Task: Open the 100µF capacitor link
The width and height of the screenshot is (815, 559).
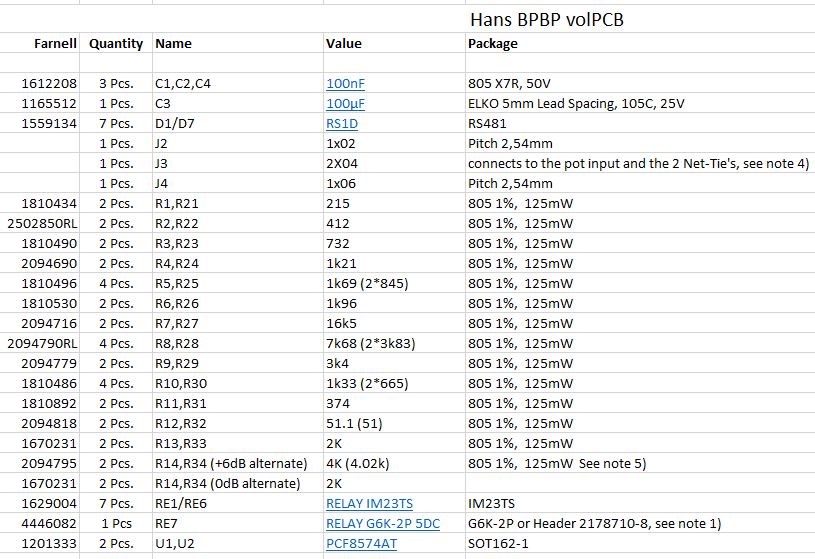Action: pos(345,103)
